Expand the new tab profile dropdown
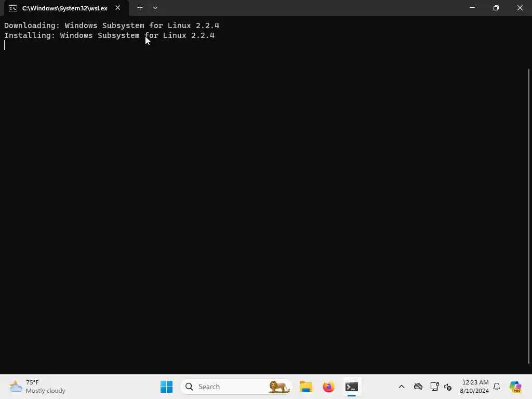Image resolution: width=532 pixels, height=399 pixels. (x=155, y=8)
